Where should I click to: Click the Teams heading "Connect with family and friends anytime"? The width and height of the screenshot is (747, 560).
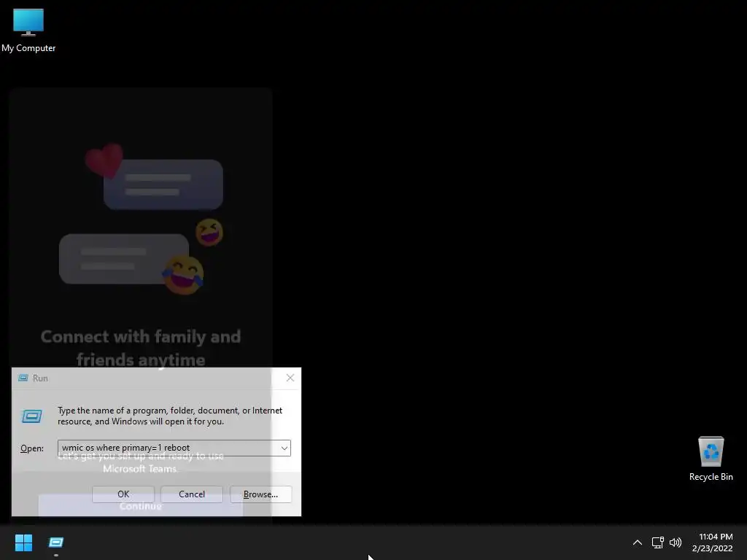pos(141,348)
